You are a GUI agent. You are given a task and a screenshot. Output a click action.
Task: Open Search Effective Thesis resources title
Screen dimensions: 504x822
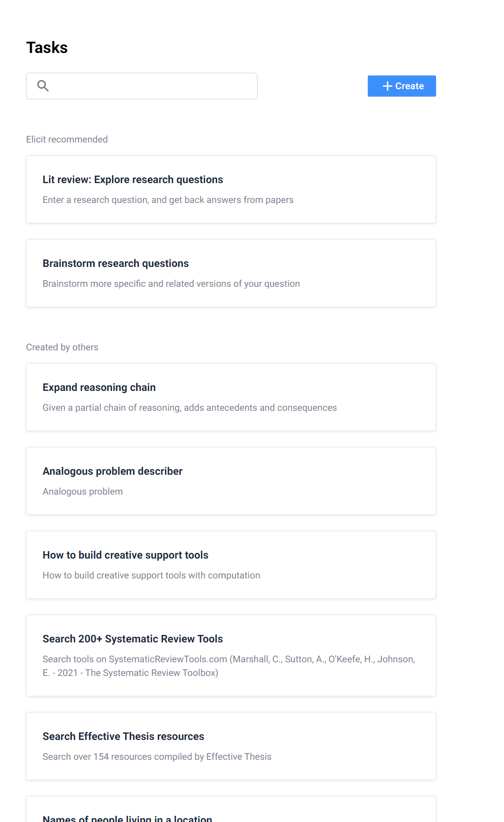[123, 736]
